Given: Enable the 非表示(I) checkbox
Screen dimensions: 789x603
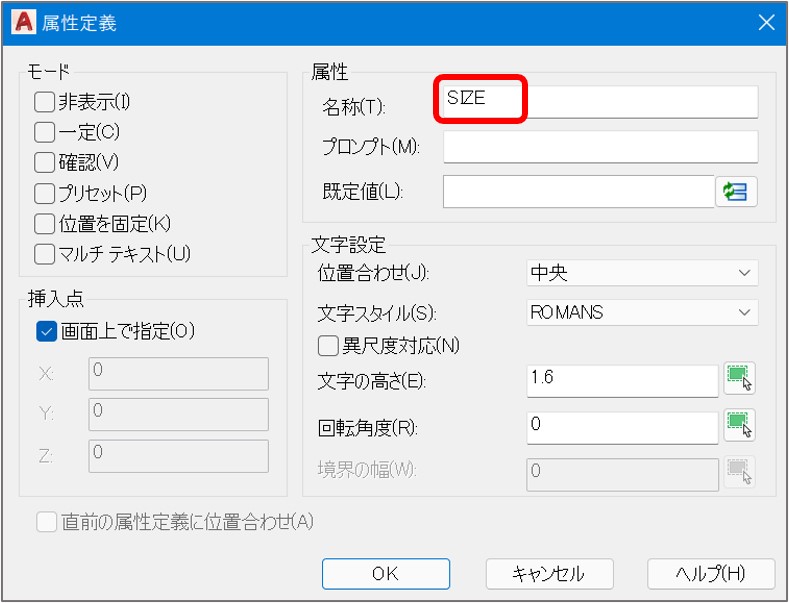Looking at the screenshot, I should [44, 103].
